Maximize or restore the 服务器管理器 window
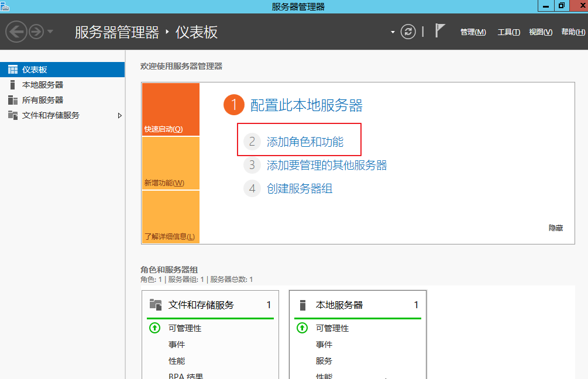Viewport: 588px width, 379px height. [562, 6]
